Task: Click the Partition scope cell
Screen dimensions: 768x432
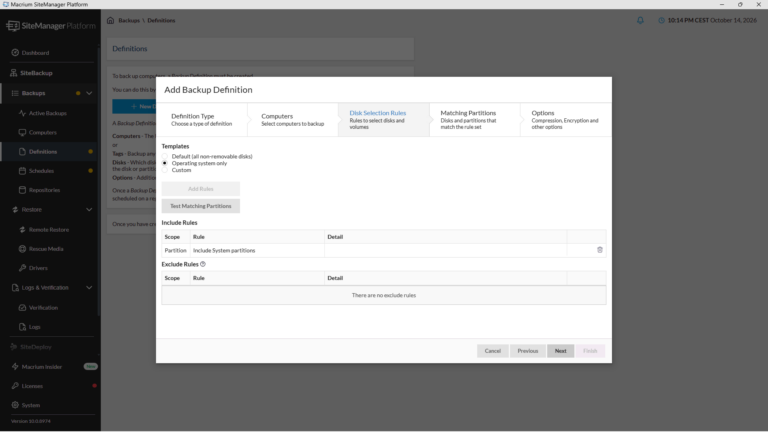Action: tap(175, 250)
